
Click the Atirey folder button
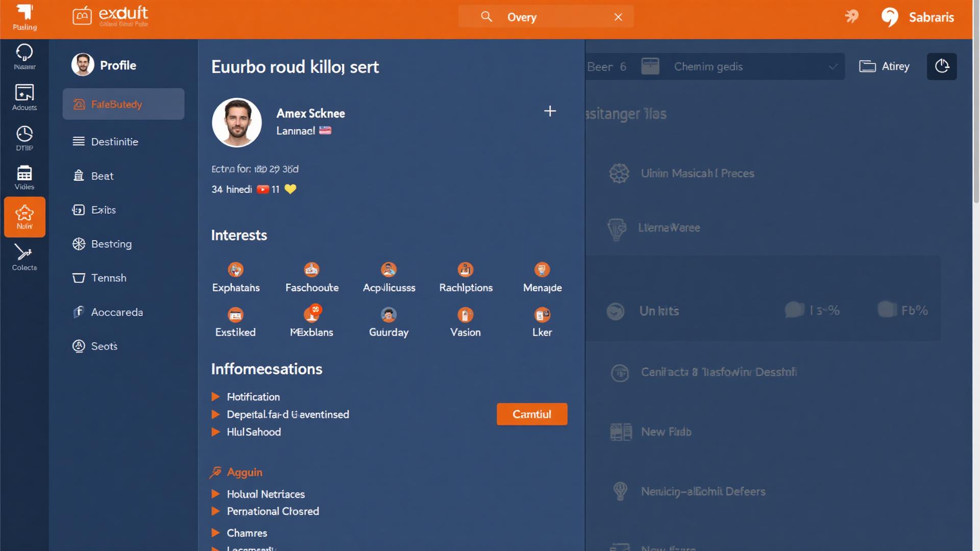(x=884, y=66)
